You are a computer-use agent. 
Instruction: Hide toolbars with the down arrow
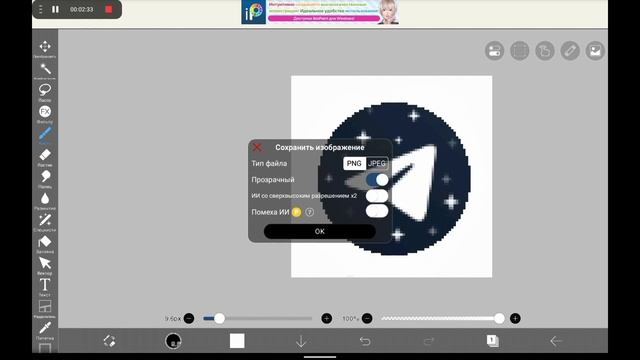301,341
